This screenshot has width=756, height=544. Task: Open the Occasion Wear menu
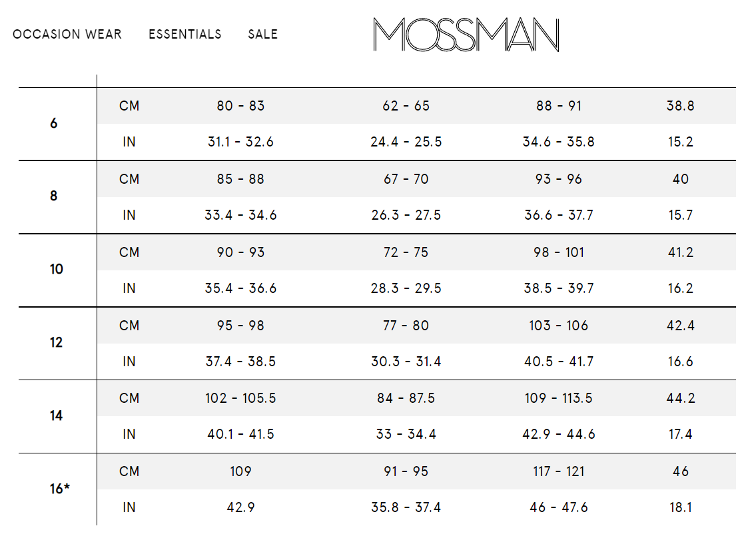(x=67, y=34)
